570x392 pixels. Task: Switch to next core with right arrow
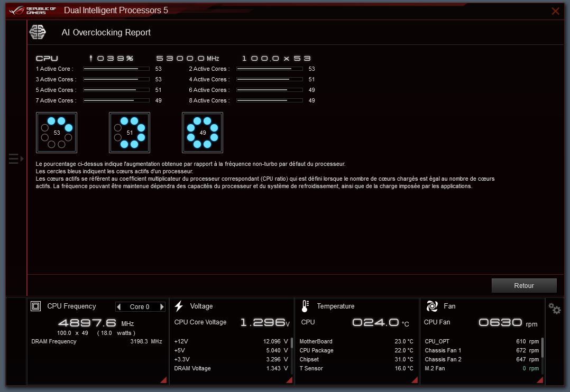(162, 307)
